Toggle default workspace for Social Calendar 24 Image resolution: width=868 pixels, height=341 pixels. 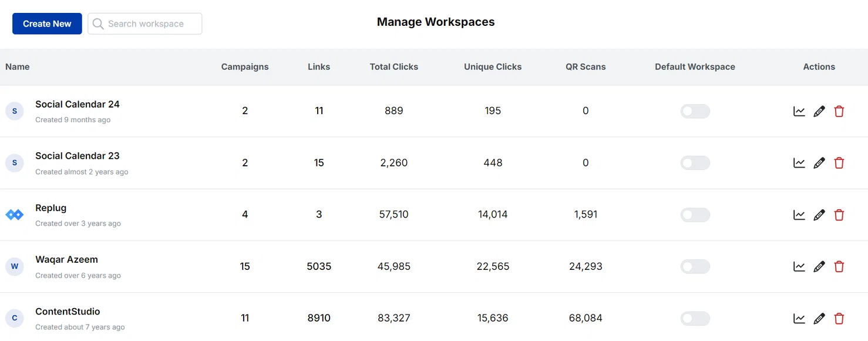pos(695,111)
